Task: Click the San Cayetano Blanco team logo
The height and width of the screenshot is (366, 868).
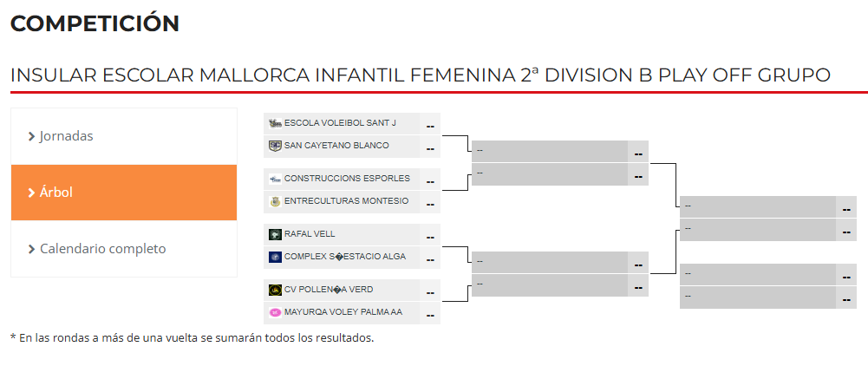Action: [x=275, y=146]
